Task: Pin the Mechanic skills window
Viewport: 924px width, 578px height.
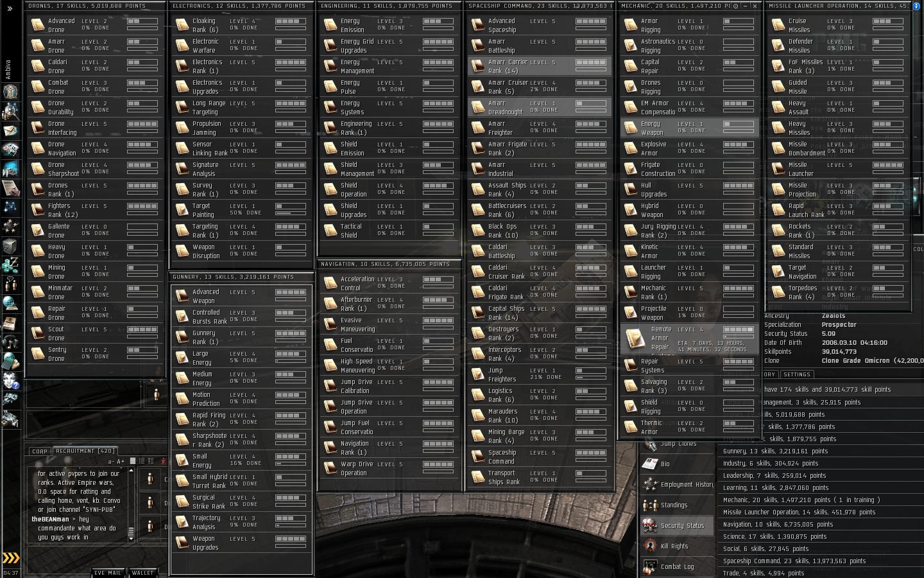Action: 735,6
